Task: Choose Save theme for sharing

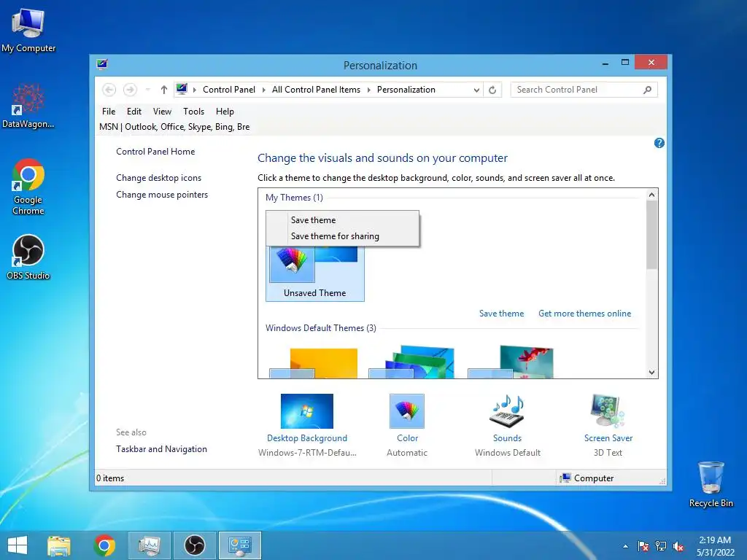Action: click(x=343, y=236)
